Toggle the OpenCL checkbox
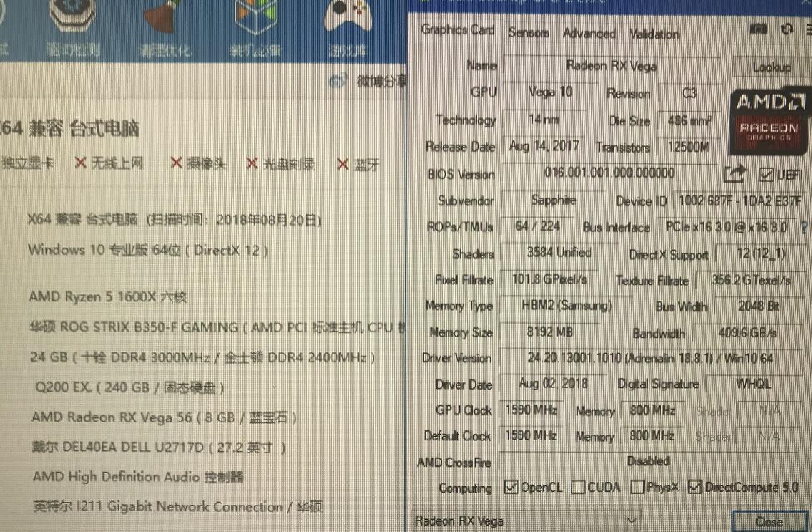This screenshot has width=812, height=532. pos(511,487)
